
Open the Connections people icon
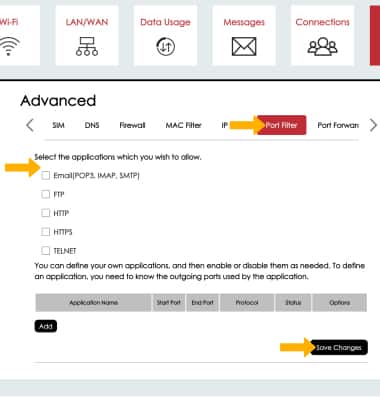click(x=322, y=46)
